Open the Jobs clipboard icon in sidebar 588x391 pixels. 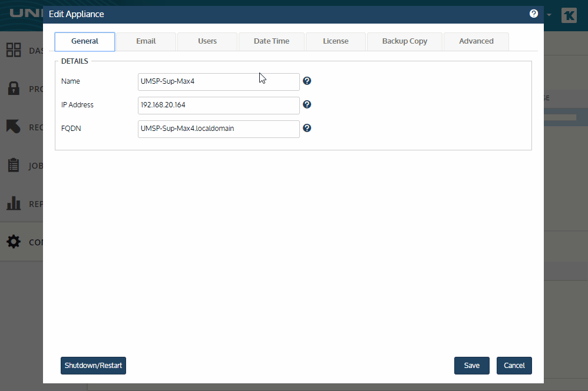[14, 165]
